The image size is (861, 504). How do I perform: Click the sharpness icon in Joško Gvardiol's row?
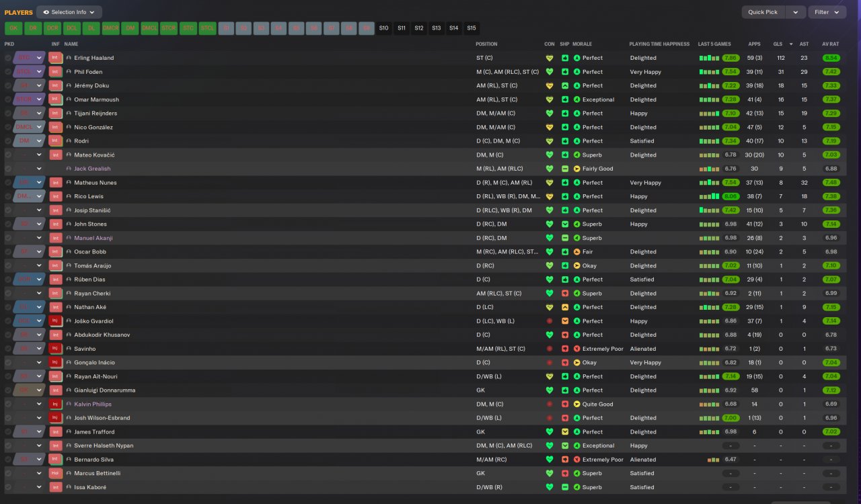[x=564, y=321]
